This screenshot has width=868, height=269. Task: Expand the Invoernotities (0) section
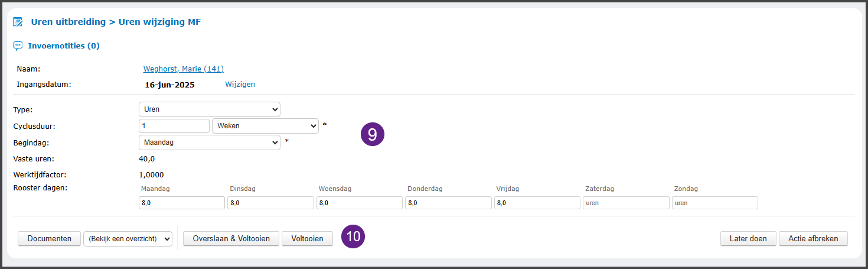coord(64,46)
